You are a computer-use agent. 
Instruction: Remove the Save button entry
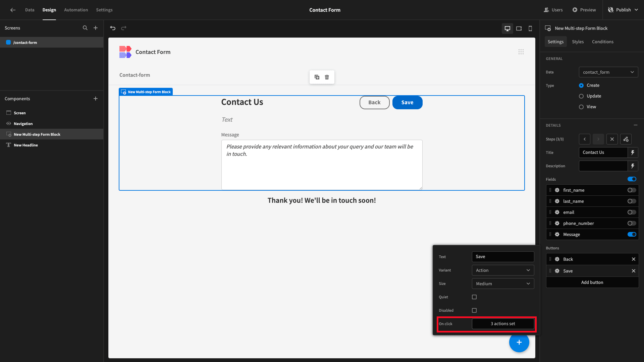tap(634, 271)
